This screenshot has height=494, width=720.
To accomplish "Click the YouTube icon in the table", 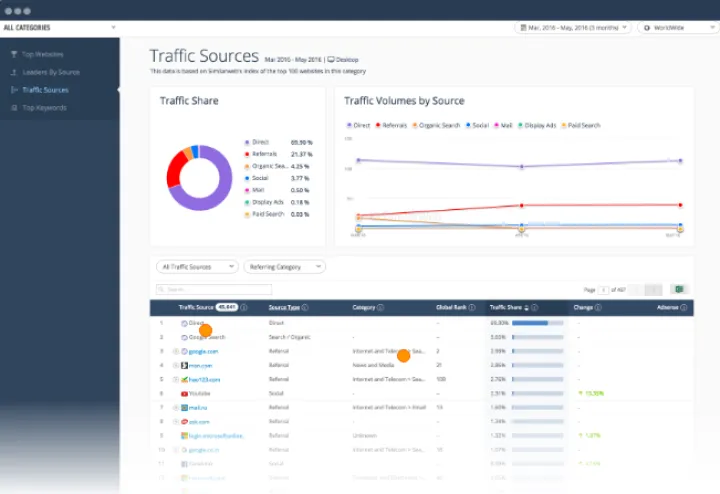I will point(184,394).
